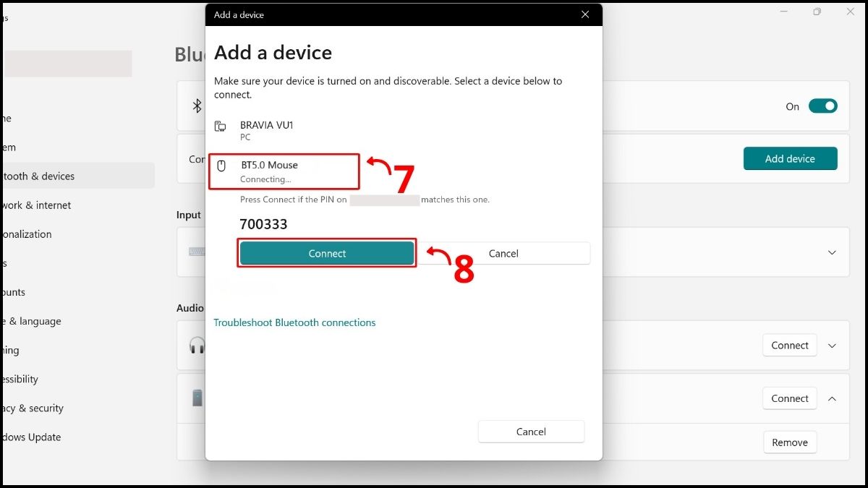Open Troubleshoot Bluetooth connections link

(x=294, y=322)
